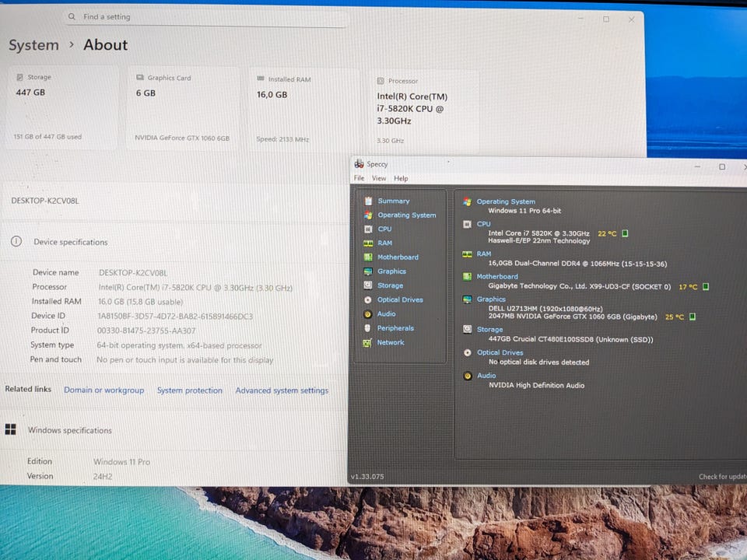The width and height of the screenshot is (747, 560).
Task: Click Version value 24H2
Action: click(x=103, y=476)
